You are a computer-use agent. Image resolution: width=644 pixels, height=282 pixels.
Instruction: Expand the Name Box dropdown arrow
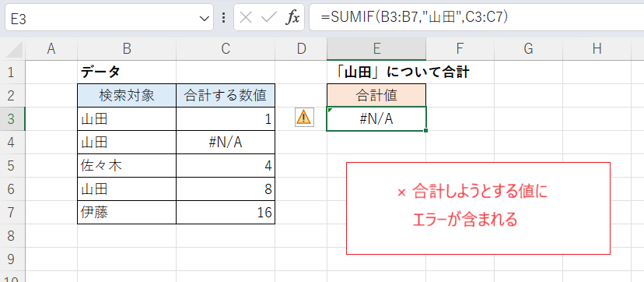[x=203, y=19]
